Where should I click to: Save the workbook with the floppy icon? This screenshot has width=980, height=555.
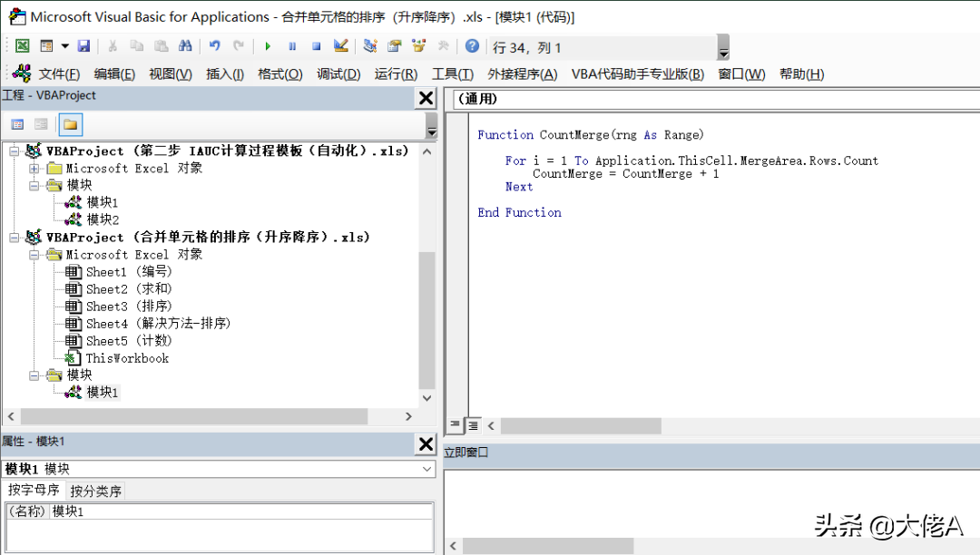(83, 45)
